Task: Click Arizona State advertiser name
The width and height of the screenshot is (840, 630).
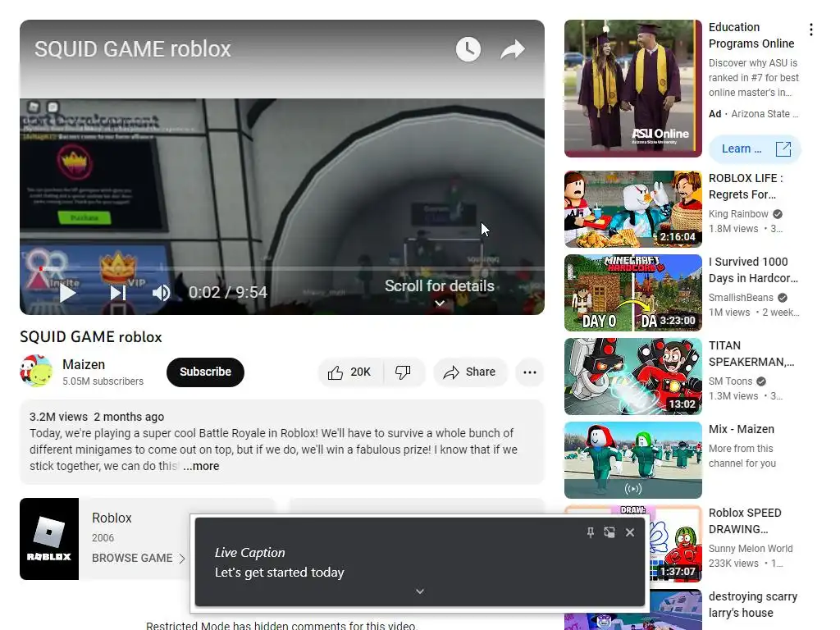Action: [x=765, y=113]
